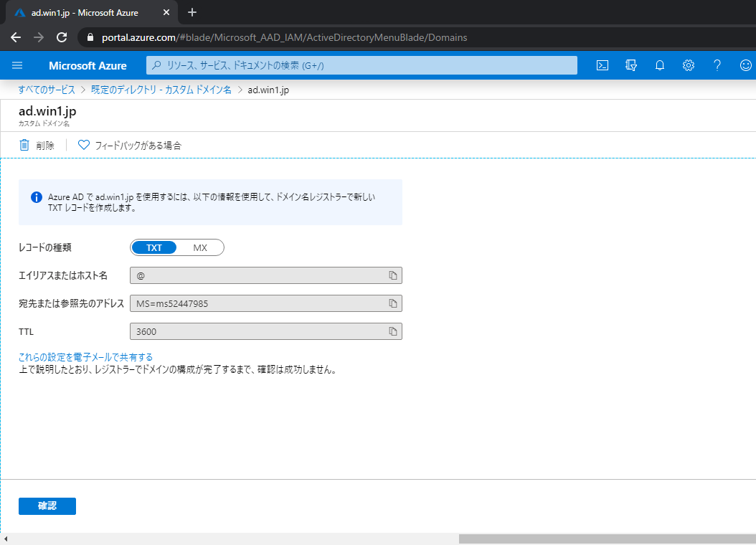Viewport: 756px width, 545px height.
Task: Click the trash can delete icon
Action: tap(24, 145)
